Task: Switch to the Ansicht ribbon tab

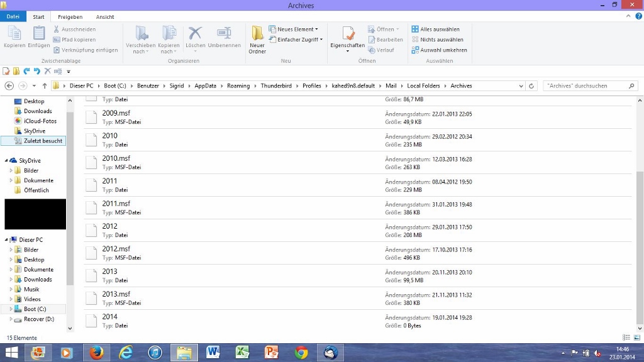Action: pos(105,17)
